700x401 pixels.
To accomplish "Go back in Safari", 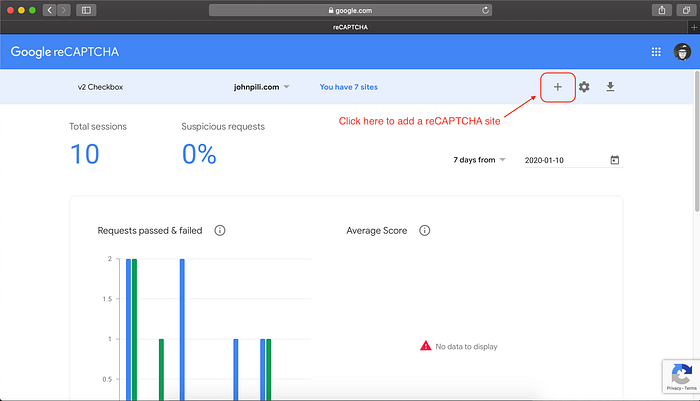I will (50, 10).
